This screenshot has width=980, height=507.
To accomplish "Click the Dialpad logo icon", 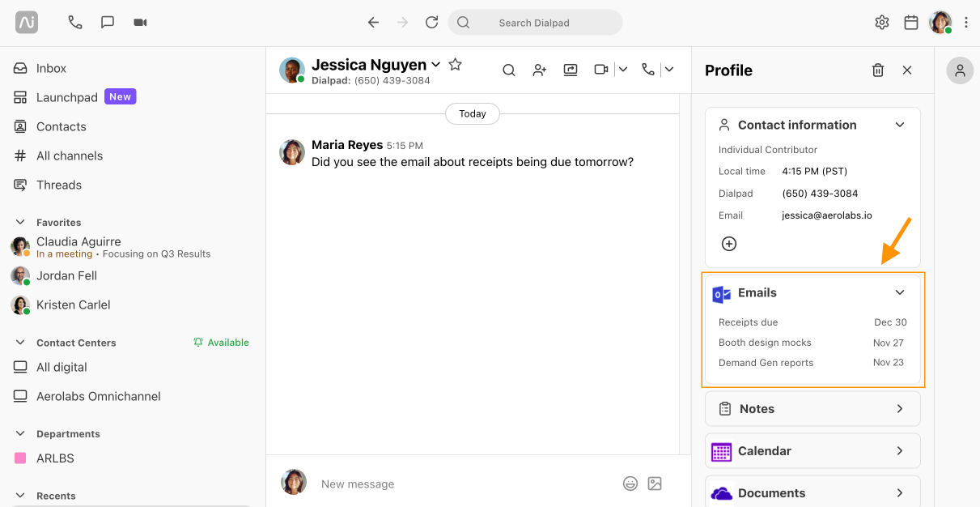I will [x=27, y=23].
